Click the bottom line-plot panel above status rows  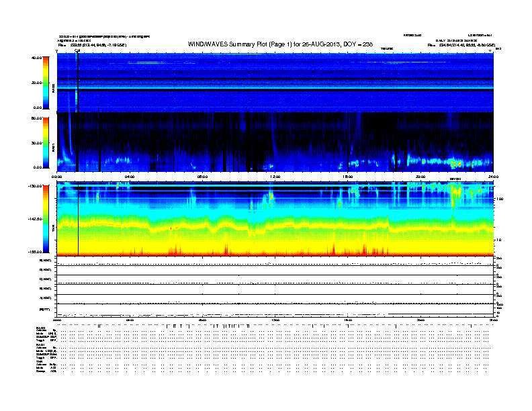(275, 310)
